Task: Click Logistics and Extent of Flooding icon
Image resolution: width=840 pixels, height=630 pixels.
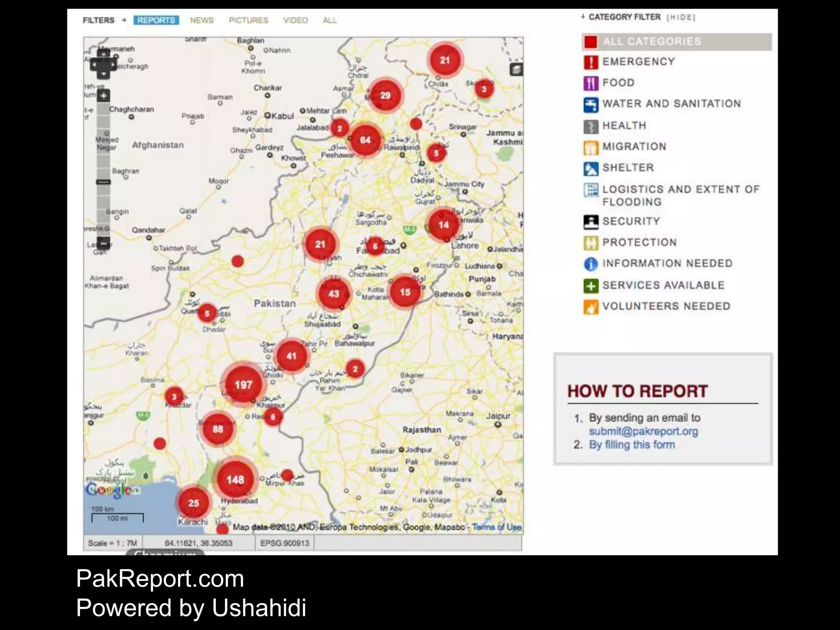Action: tap(591, 189)
